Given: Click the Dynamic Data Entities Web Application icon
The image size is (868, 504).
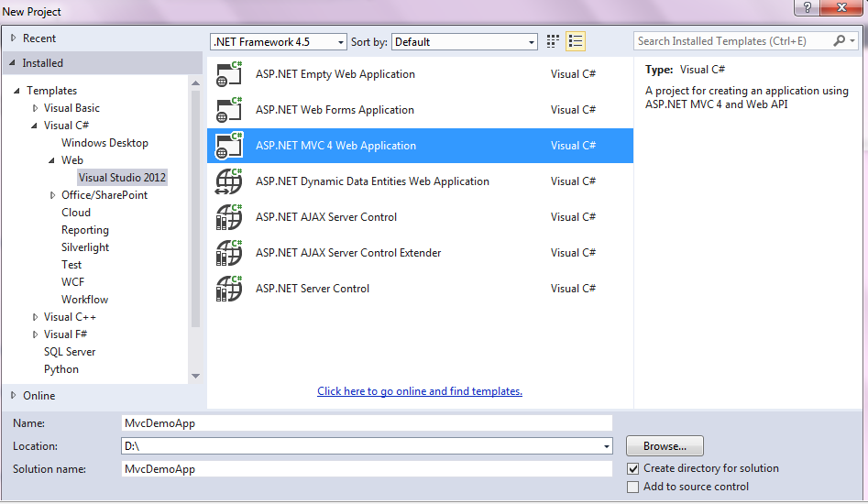Looking at the screenshot, I should point(229,181).
